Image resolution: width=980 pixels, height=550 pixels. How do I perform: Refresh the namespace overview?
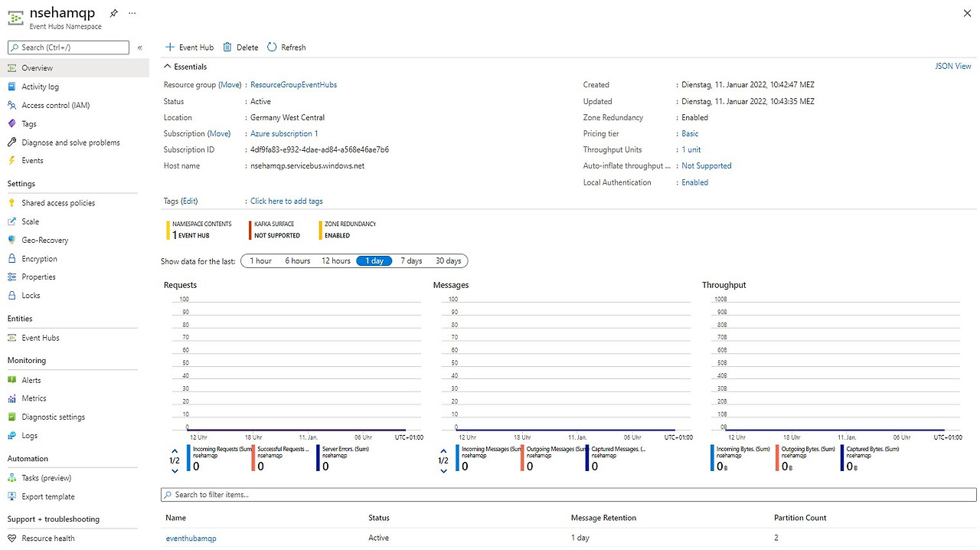coord(286,47)
